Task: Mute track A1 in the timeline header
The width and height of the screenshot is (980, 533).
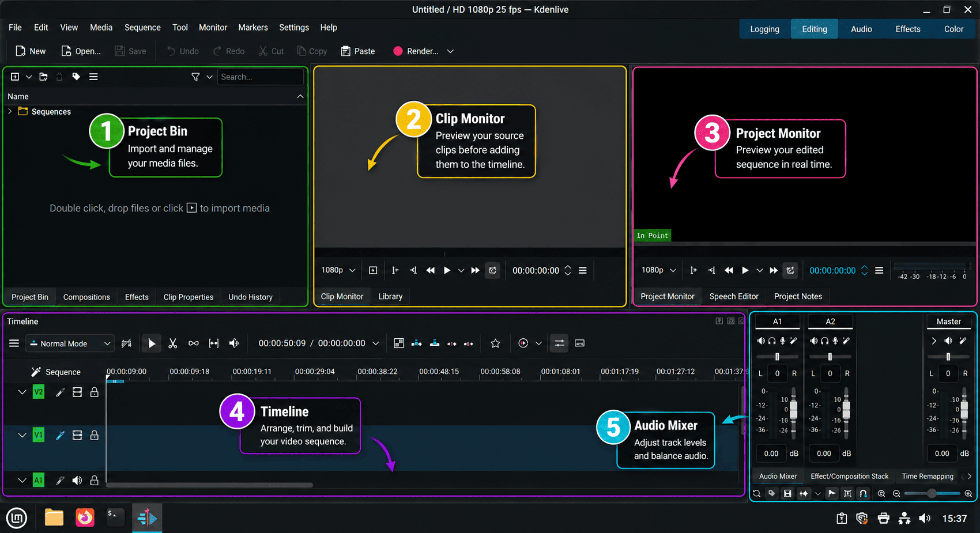Action: pos(77,480)
